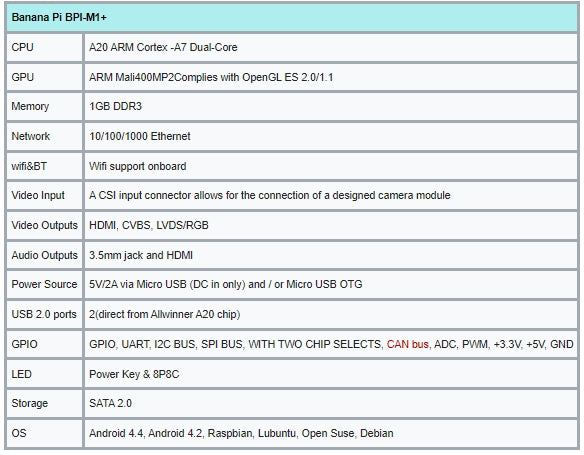584x455 pixels.
Task: Select the 10/100/1000 Ethernet value
Action: 140,136
